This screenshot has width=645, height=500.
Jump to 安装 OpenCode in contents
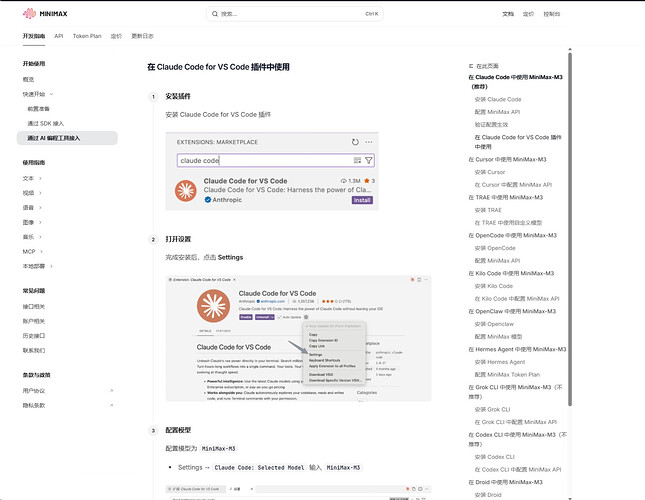[495, 248]
